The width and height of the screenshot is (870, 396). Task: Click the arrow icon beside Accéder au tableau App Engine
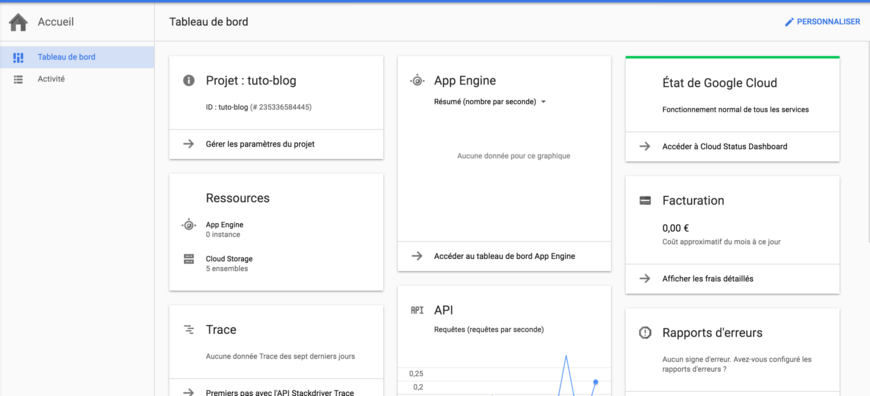[x=417, y=256]
